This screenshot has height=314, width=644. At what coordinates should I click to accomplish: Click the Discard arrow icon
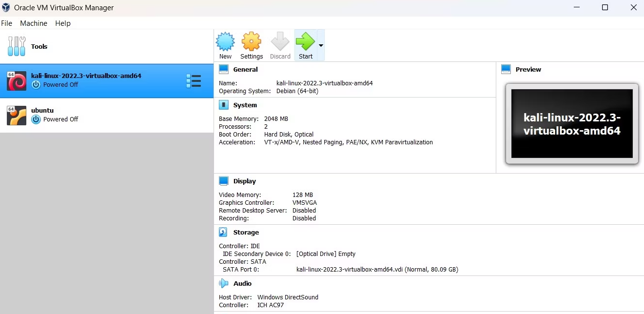click(x=280, y=41)
